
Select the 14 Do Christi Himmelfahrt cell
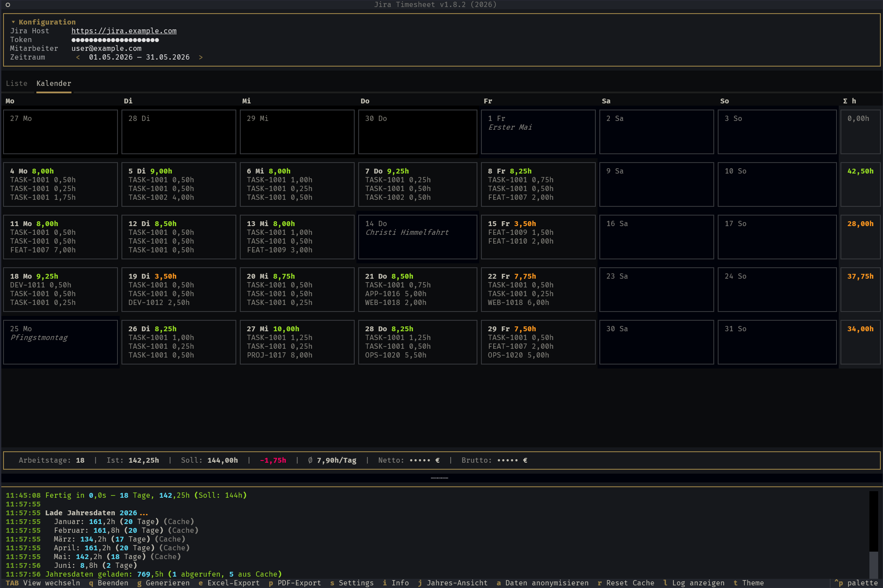click(x=418, y=237)
